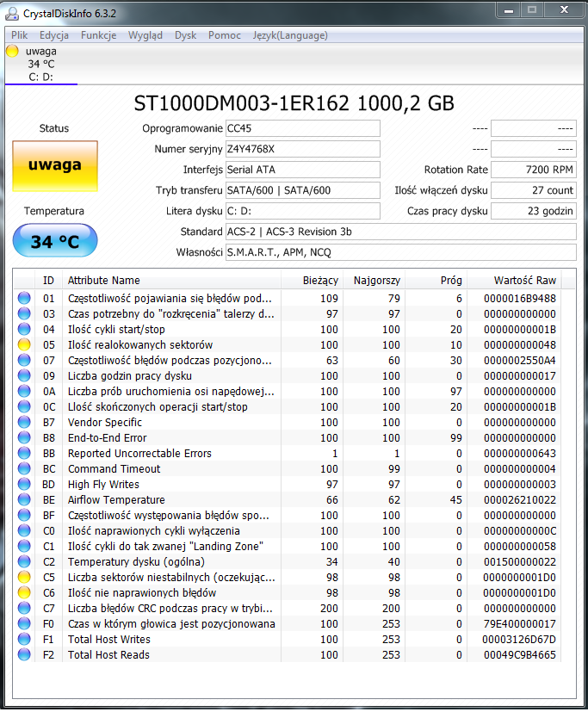This screenshot has height=712, width=588.
Task: Click the yellow disk status circle at the top
Action: [12, 51]
